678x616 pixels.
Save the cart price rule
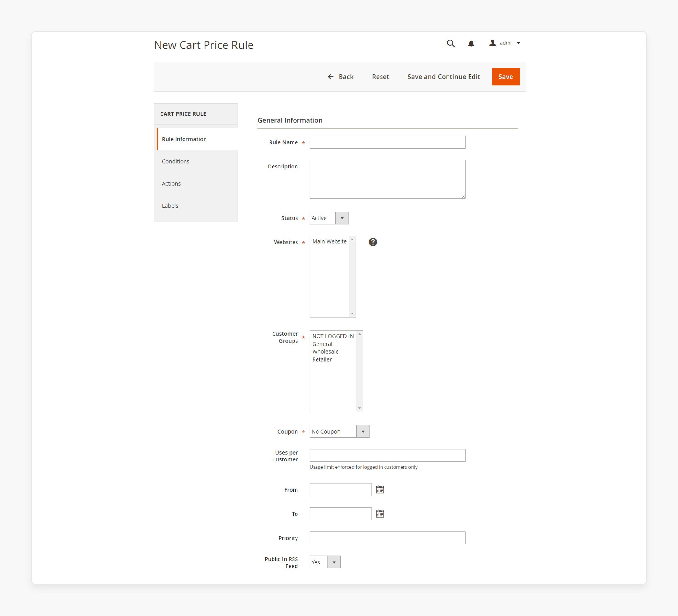coord(505,77)
